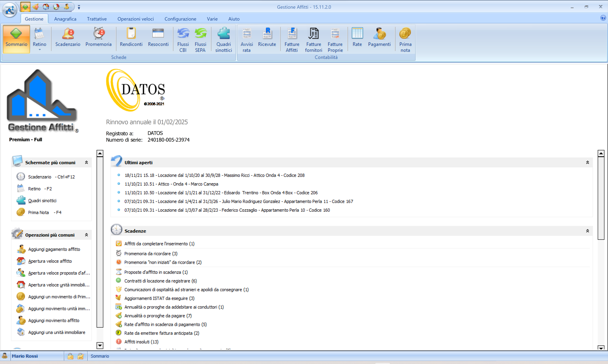This screenshot has height=364, width=608.
Task: Click the application menu orb button
Action: [x=9, y=10]
